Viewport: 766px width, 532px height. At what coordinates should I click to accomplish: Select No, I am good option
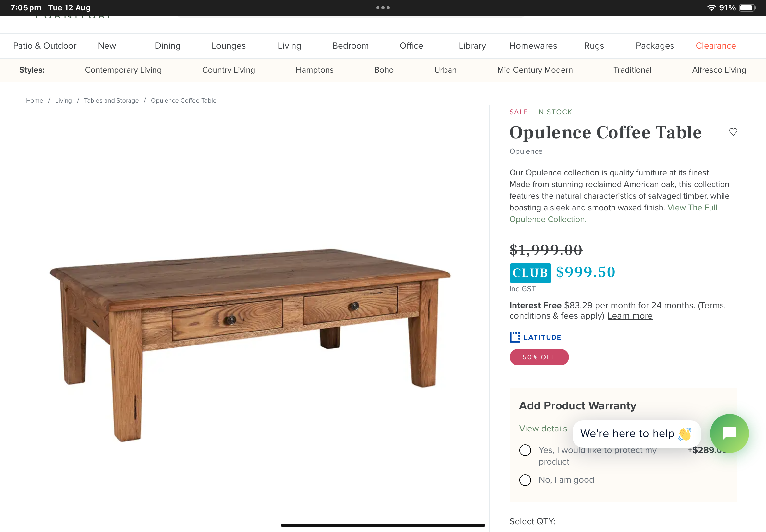[525, 480]
